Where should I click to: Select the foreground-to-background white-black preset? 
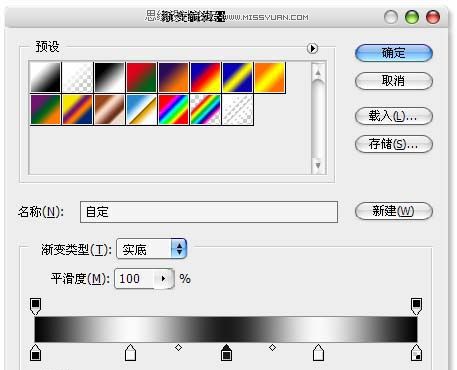point(46,77)
